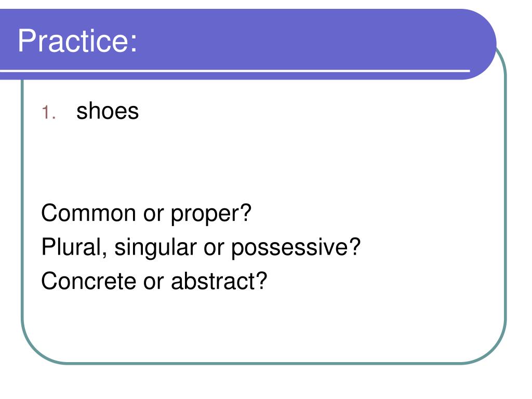The width and height of the screenshot is (532, 399).
Task: Click the purple header banner's empty area
Action: pos(305,39)
